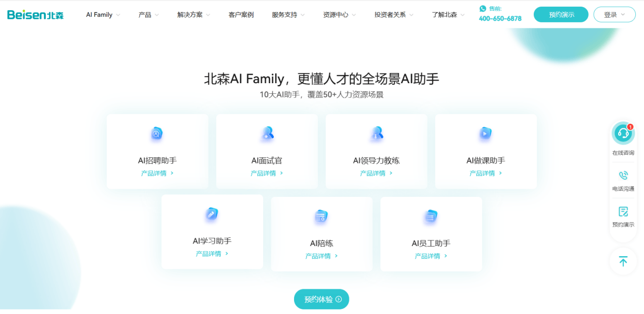
Task: Open 在线咨询 headset chat icon
Action: click(623, 134)
